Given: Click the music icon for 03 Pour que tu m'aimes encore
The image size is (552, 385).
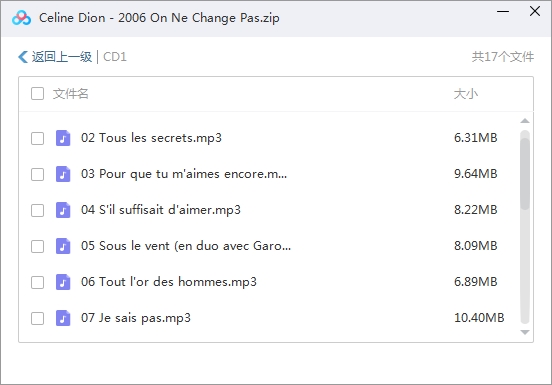Looking at the screenshot, I should 63,174.
